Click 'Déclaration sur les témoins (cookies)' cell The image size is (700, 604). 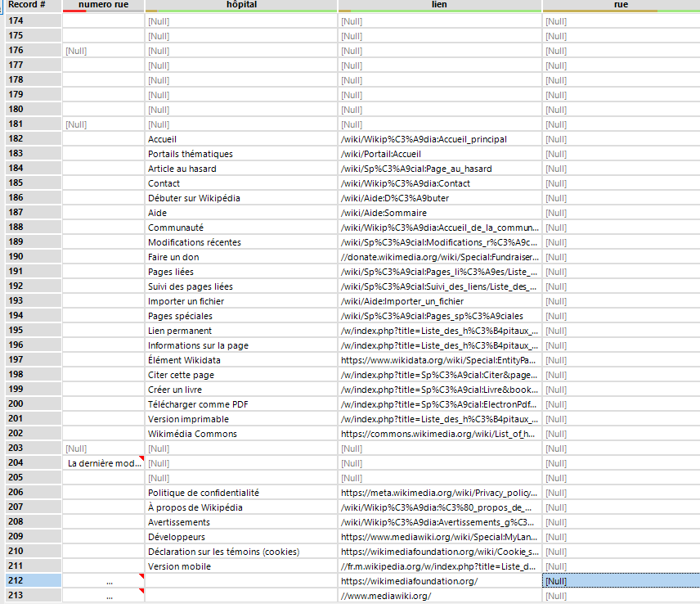[x=241, y=552]
